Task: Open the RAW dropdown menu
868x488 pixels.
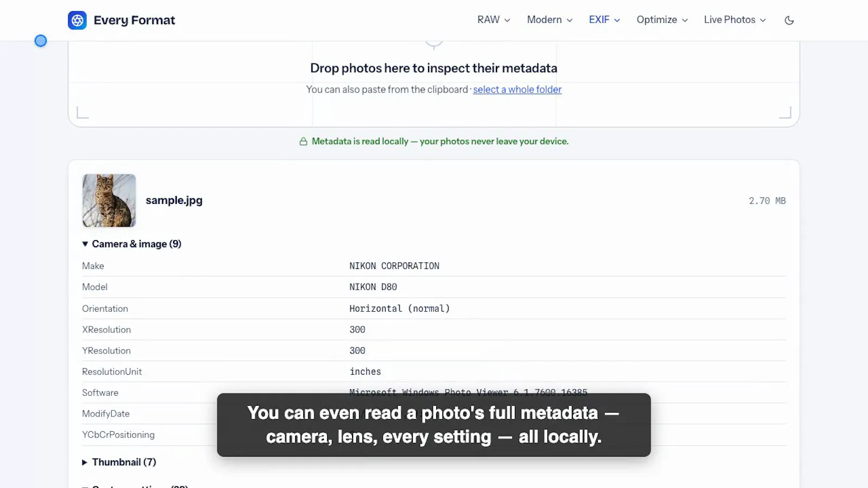Action: point(494,20)
